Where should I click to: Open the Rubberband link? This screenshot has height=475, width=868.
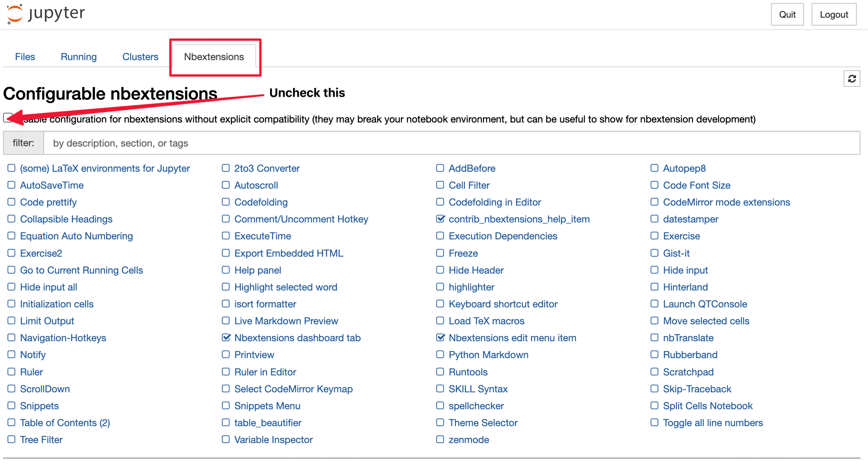point(690,355)
